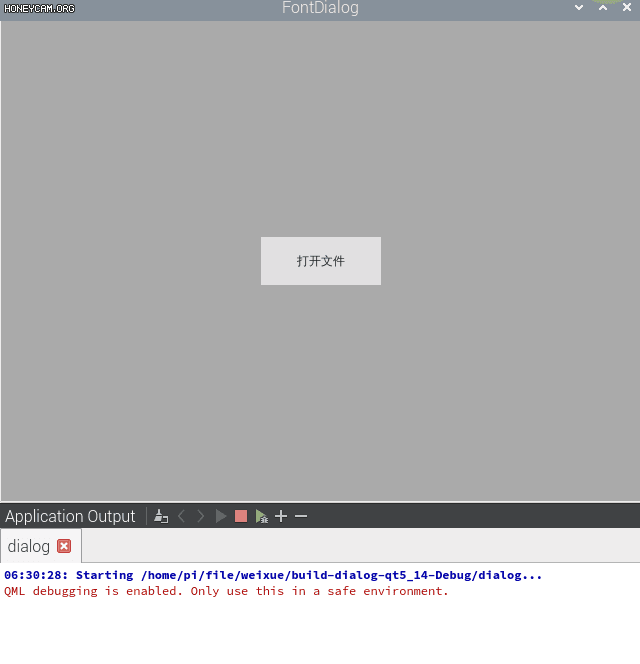
Task: Click the red QML debugging warning line
Action: click(226, 591)
